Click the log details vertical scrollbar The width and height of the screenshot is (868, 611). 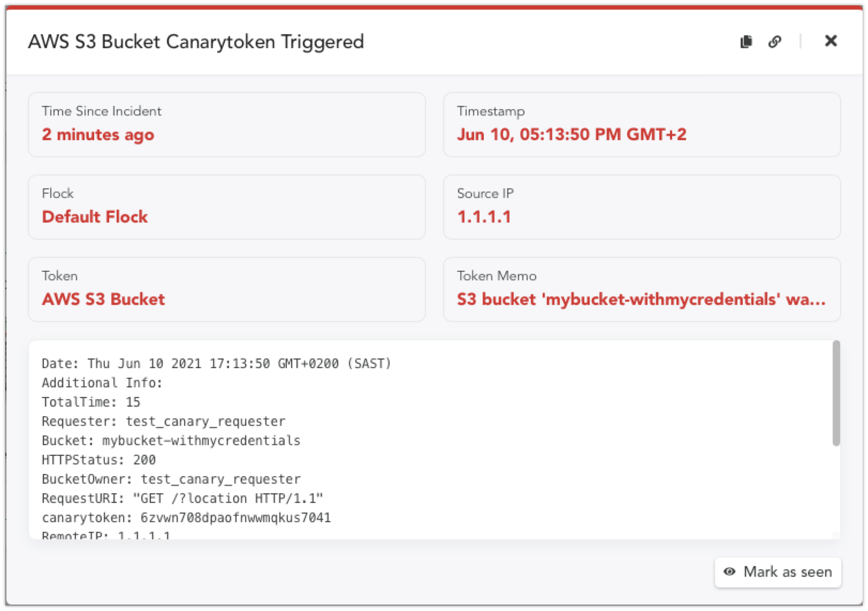836,393
